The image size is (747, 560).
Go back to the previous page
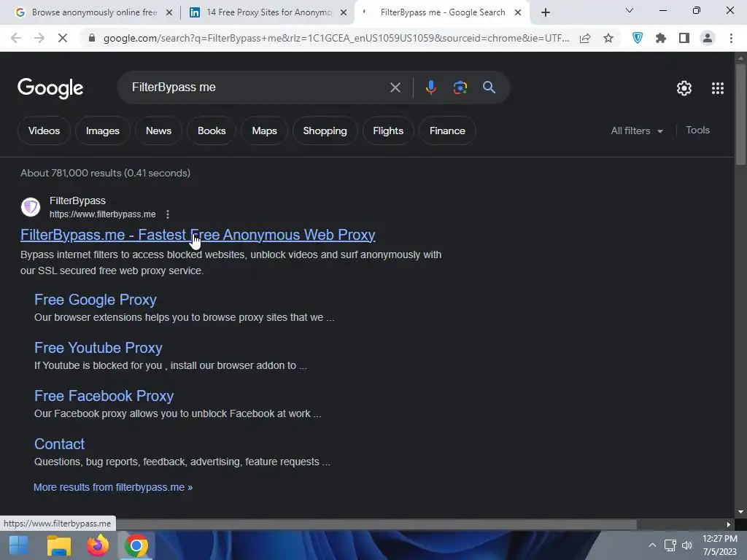(16, 38)
